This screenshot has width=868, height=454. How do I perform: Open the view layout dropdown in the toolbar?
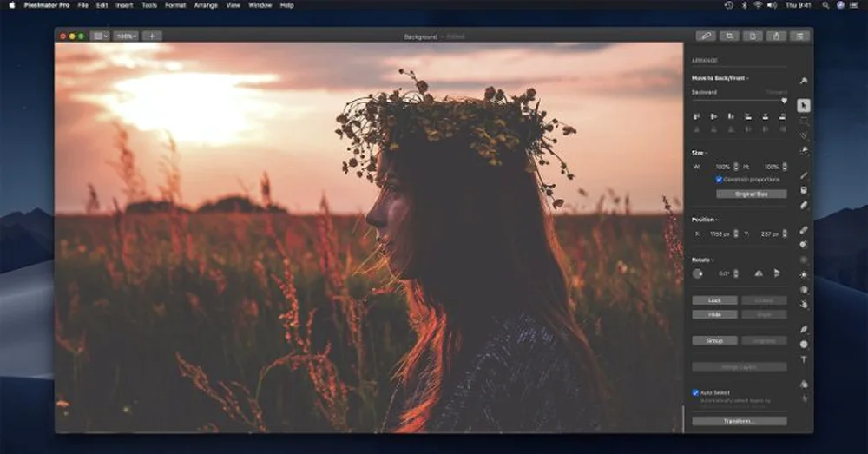pos(100,36)
